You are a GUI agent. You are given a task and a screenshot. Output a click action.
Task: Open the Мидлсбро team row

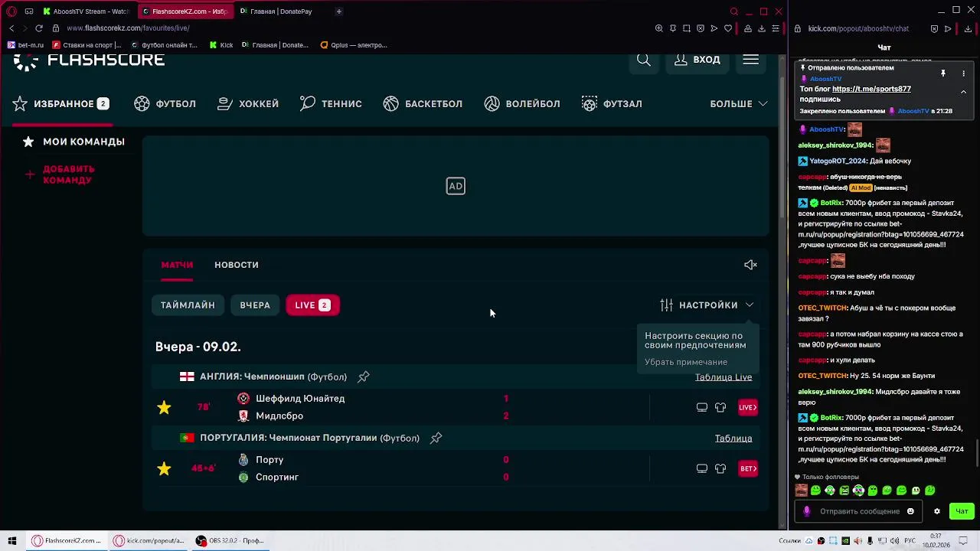270,416
